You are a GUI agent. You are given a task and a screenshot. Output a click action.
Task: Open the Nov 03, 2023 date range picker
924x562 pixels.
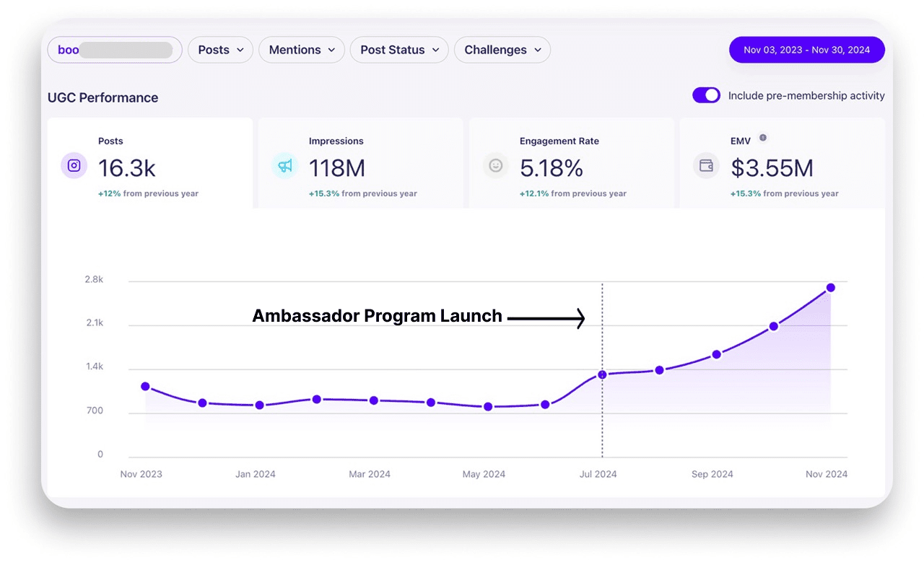tap(806, 50)
